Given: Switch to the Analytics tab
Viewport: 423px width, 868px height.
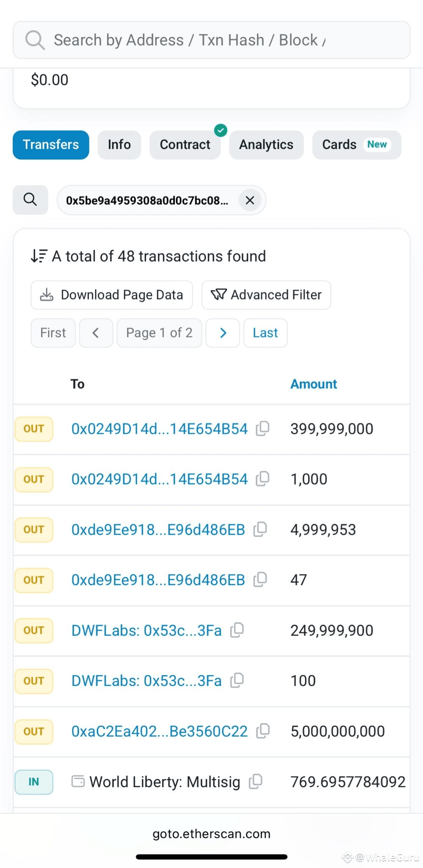Looking at the screenshot, I should 266,145.
